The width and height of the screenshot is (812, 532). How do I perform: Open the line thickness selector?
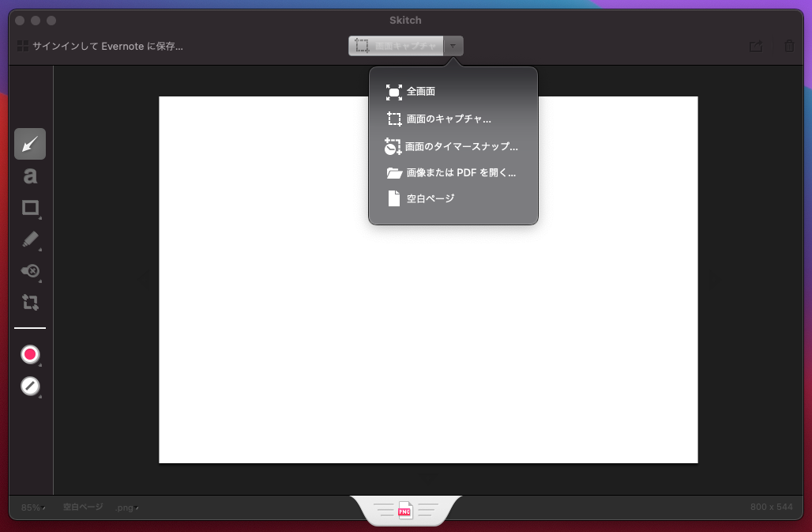pyautogui.click(x=29, y=326)
